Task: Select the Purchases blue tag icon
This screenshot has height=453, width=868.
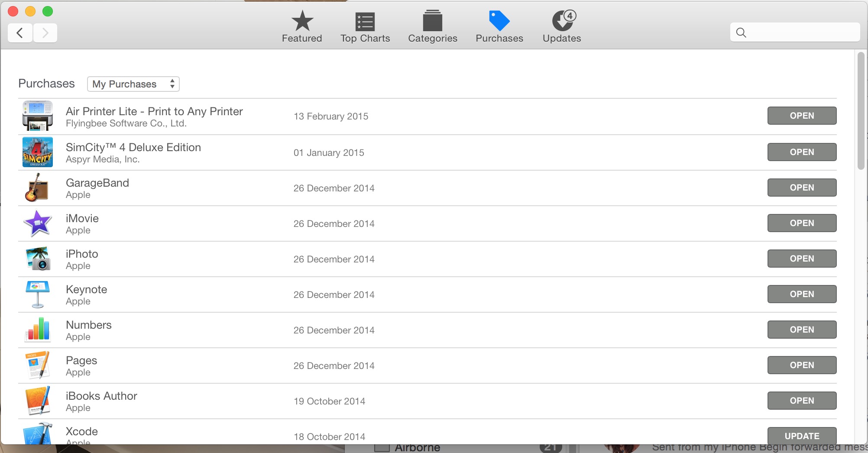Action: pos(499,20)
